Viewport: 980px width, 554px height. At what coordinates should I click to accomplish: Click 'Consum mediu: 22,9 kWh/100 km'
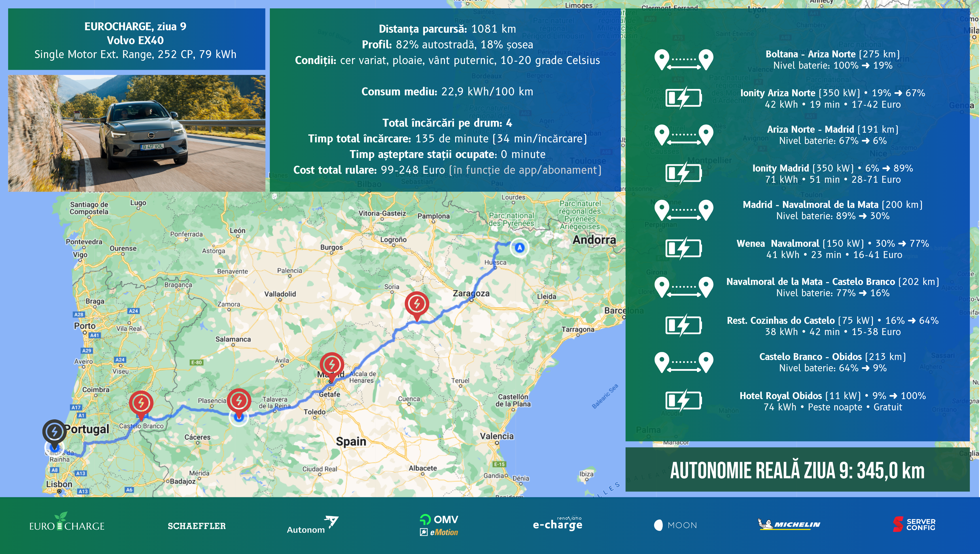tap(448, 92)
